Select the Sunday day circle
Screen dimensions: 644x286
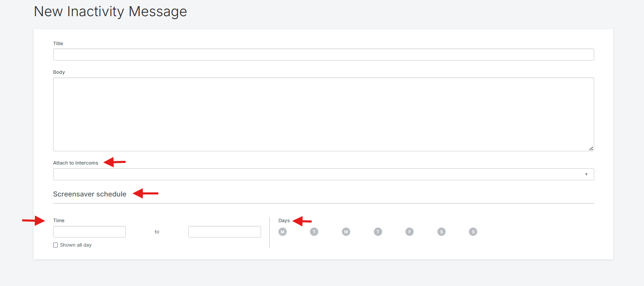[473, 232]
